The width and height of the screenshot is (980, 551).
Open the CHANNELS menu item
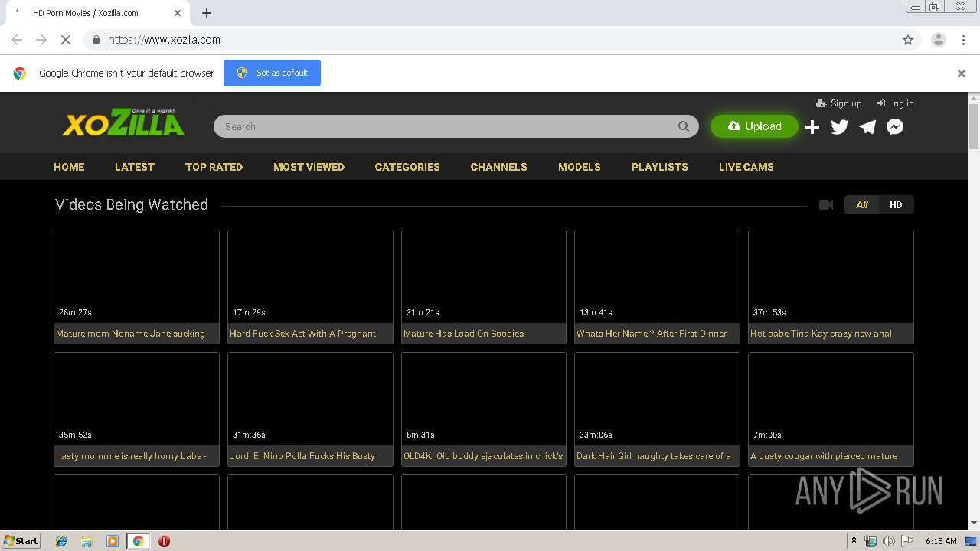click(x=498, y=167)
